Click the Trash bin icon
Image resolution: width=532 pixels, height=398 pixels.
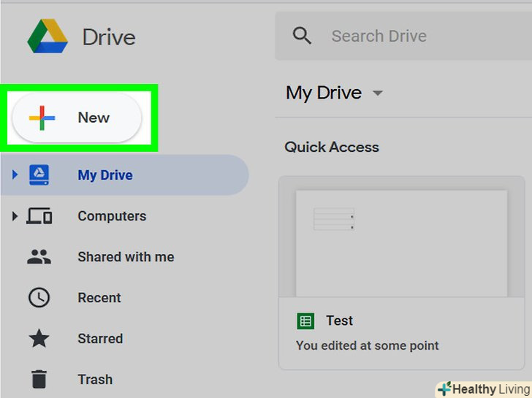pyautogui.click(x=39, y=379)
